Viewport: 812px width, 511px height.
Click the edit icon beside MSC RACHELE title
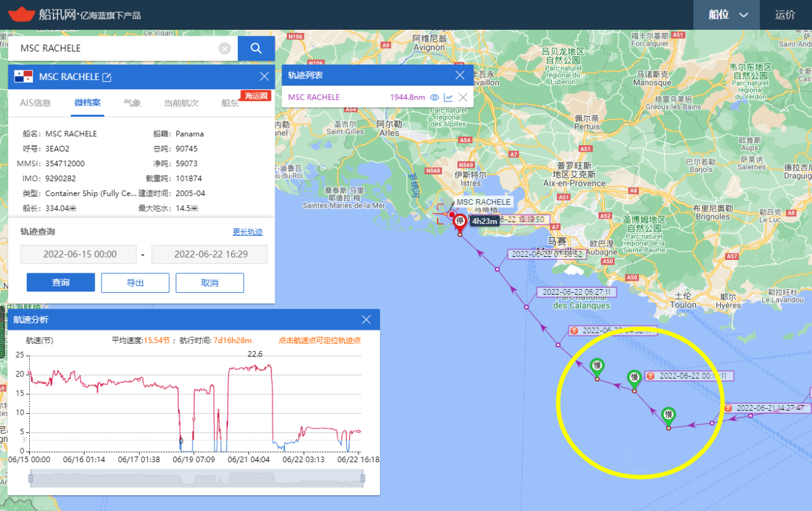[x=107, y=77]
